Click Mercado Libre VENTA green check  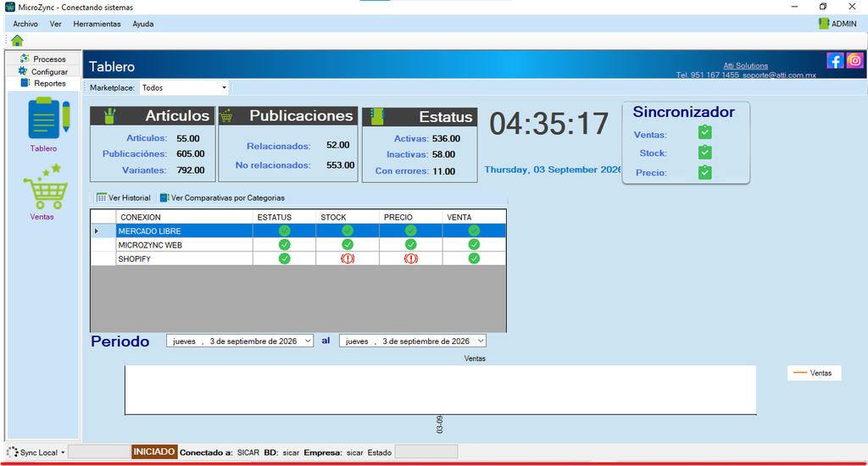tap(474, 230)
